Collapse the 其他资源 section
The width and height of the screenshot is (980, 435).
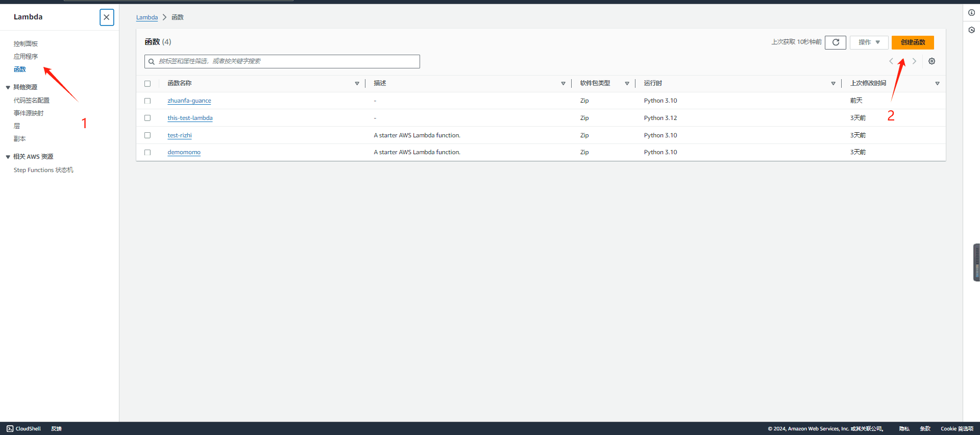tap(8, 88)
